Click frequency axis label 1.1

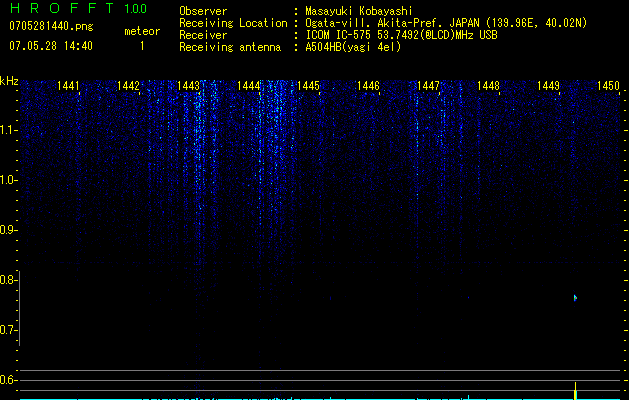click(9, 130)
